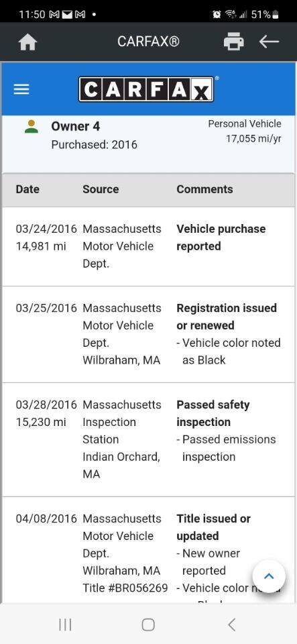Tap the home icon in app bar

point(28,42)
